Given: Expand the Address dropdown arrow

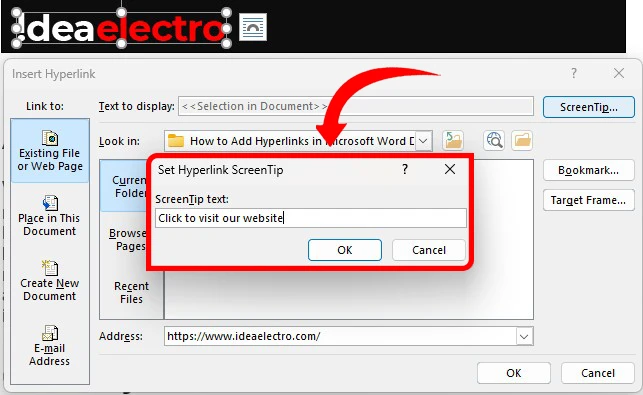Looking at the screenshot, I should click(x=524, y=336).
